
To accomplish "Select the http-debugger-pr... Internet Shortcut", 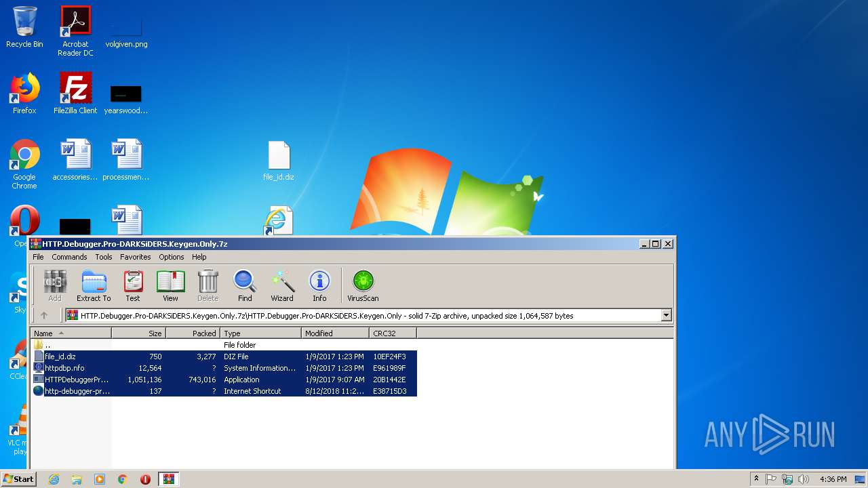I will [x=224, y=391].
